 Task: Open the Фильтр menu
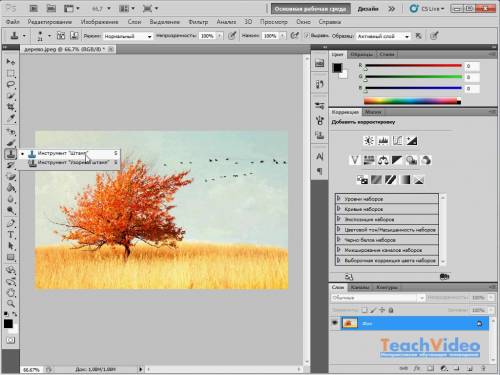[x=198, y=22]
